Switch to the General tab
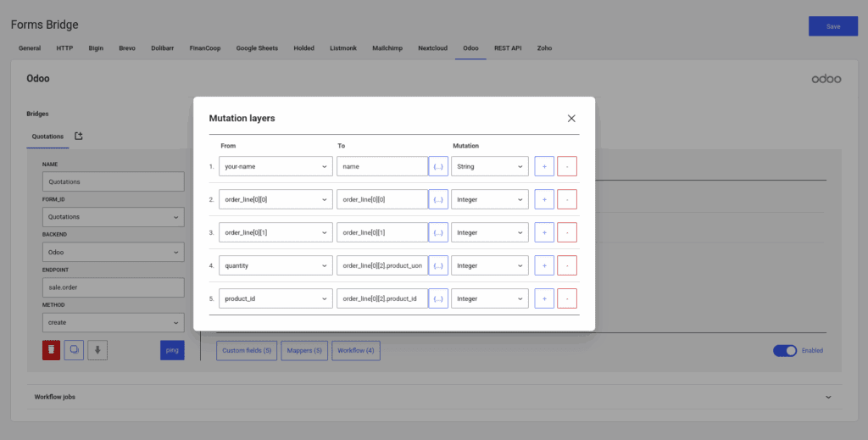Screen dimensions: 868x440 tap(30, 48)
